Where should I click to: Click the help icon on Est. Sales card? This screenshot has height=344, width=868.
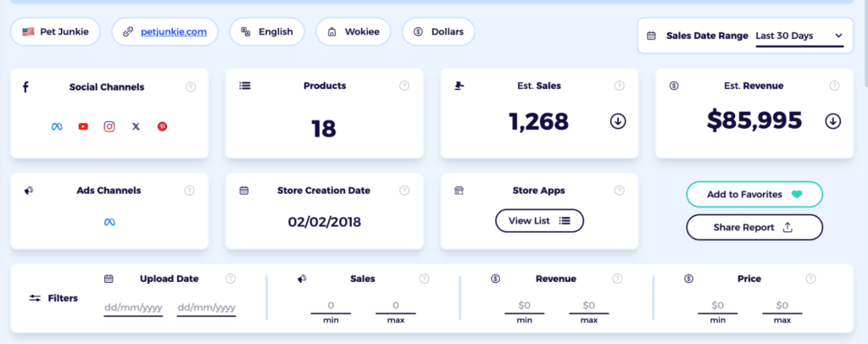(620, 86)
